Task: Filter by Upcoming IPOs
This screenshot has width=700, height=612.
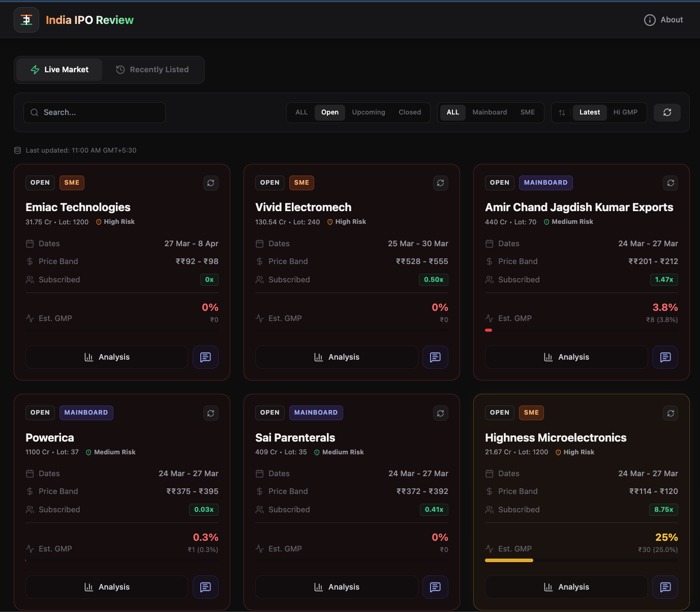Action: pyautogui.click(x=369, y=112)
